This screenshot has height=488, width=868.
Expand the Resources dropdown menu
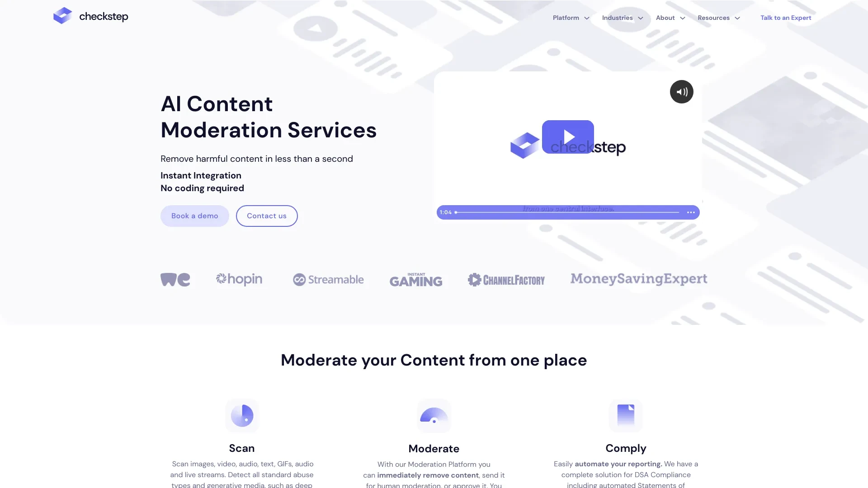pyautogui.click(x=718, y=18)
